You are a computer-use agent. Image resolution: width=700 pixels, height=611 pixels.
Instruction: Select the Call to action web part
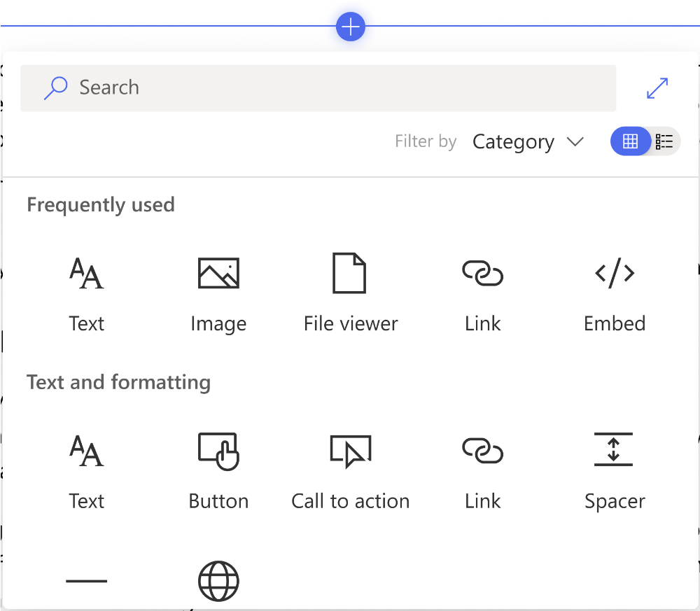(x=350, y=470)
